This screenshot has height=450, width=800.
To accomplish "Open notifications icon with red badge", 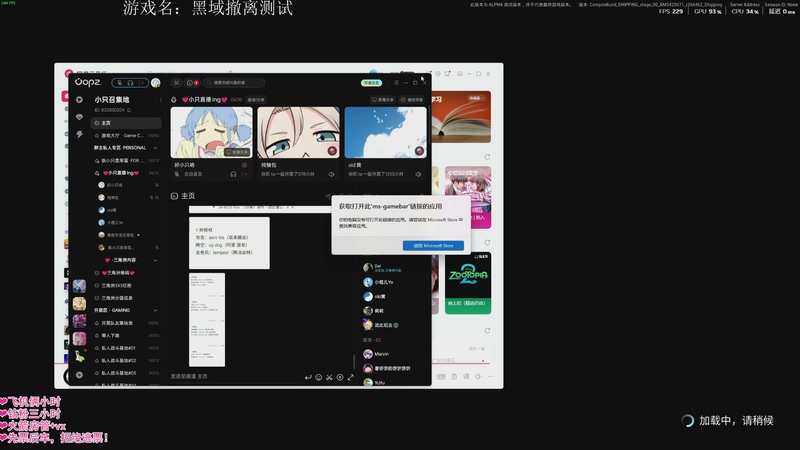I will coord(192,83).
